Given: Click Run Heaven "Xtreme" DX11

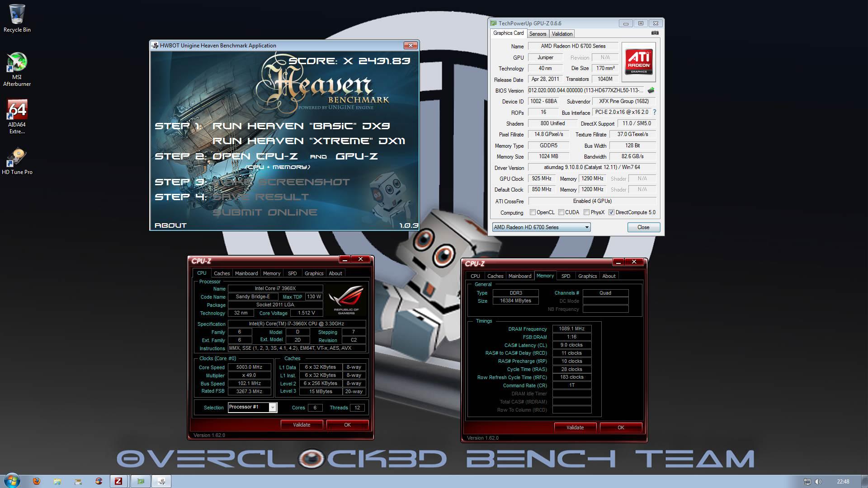Looking at the screenshot, I should click(x=309, y=141).
